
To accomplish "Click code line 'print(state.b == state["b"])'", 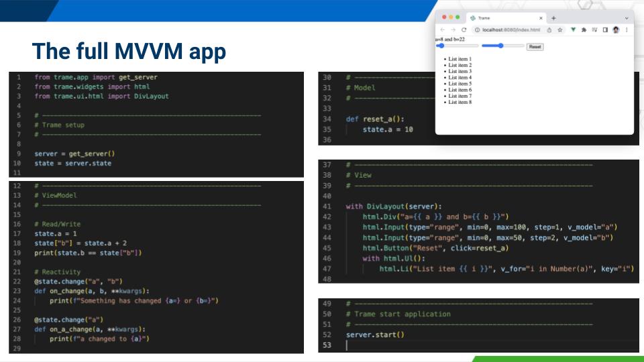I will [x=88, y=253].
